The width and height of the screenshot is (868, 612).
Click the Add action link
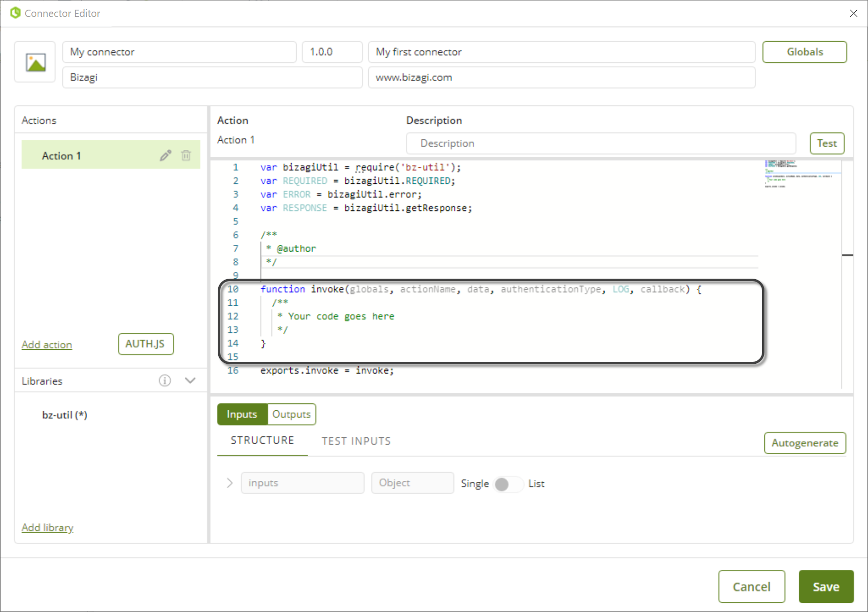point(47,345)
